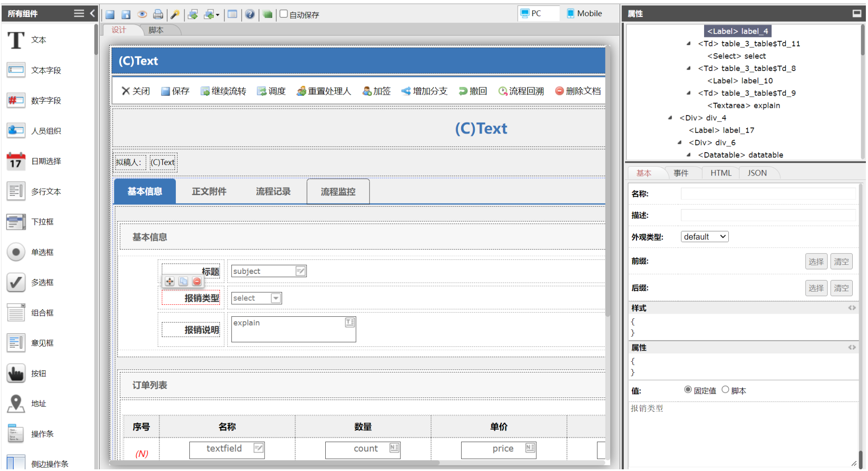This screenshot has height=471, width=868.
Task: Select the 脚本 radio button for value
Action: coord(725,390)
